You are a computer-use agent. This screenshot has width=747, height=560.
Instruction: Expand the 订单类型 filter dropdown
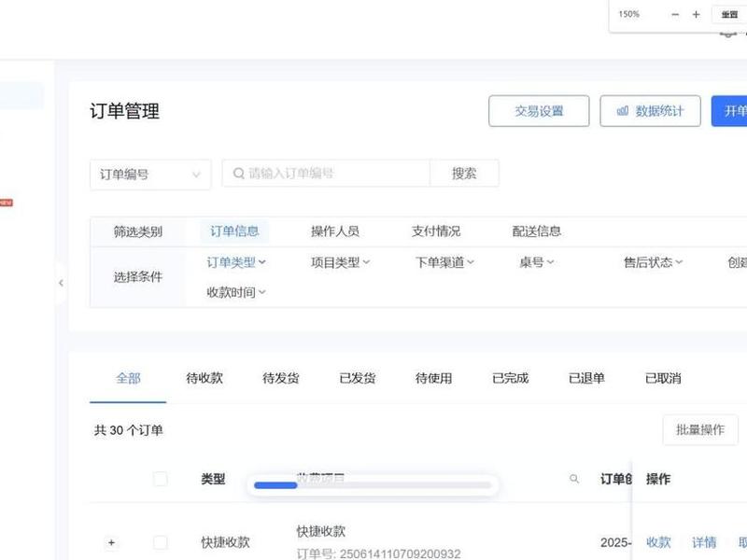(236, 262)
